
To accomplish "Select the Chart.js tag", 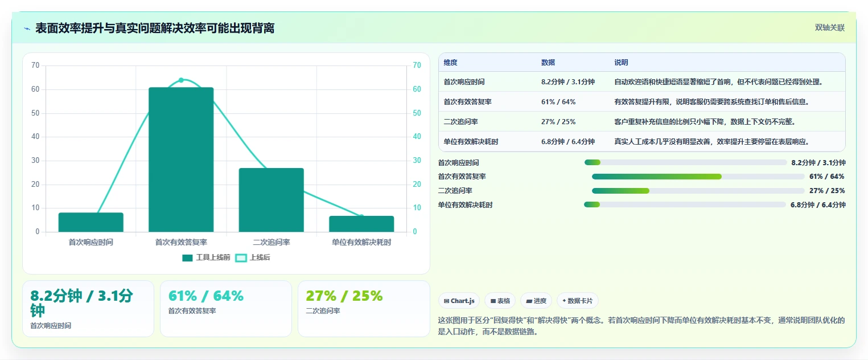I will (x=459, y=301).
